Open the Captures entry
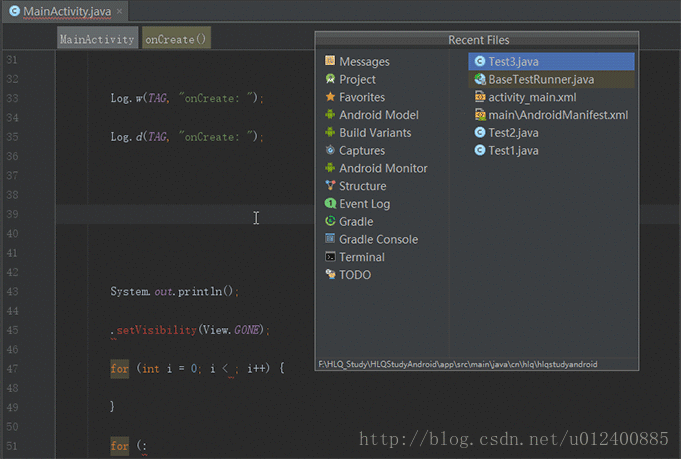681x459 pixels. coord(362,151)
